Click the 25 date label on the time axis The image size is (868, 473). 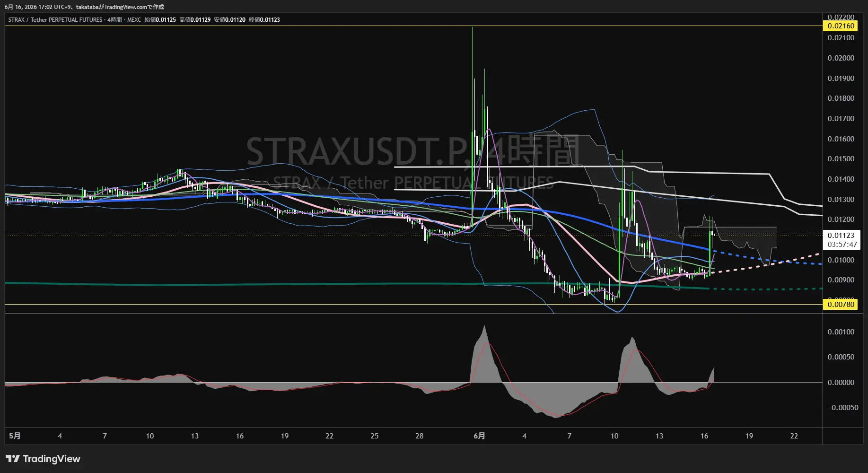pos(375,436)
